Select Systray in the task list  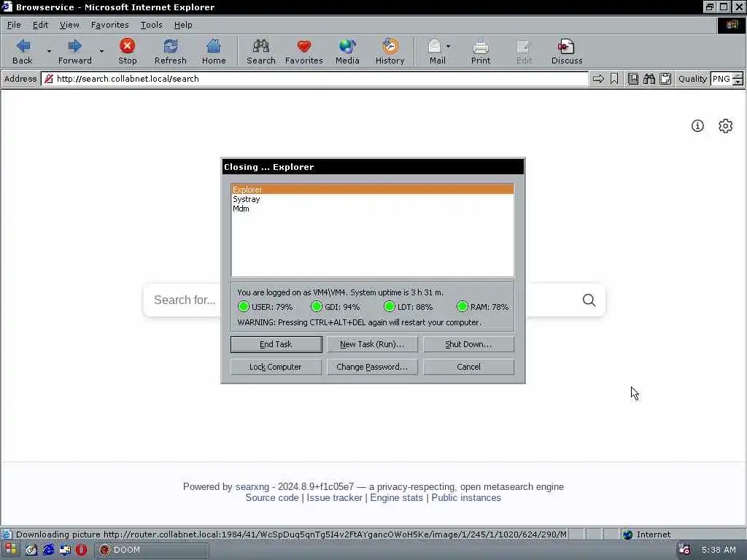372,199
